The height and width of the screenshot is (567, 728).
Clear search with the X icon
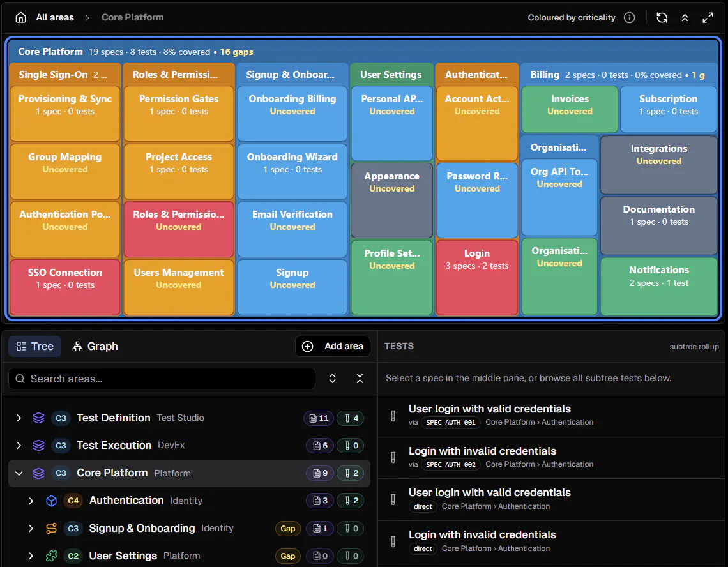tap(360, 379)
